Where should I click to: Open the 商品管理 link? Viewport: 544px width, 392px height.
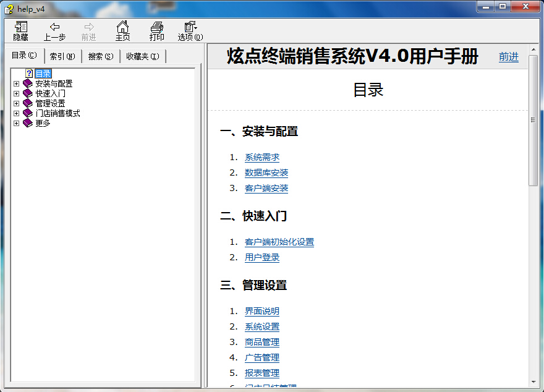coord(262,342)
